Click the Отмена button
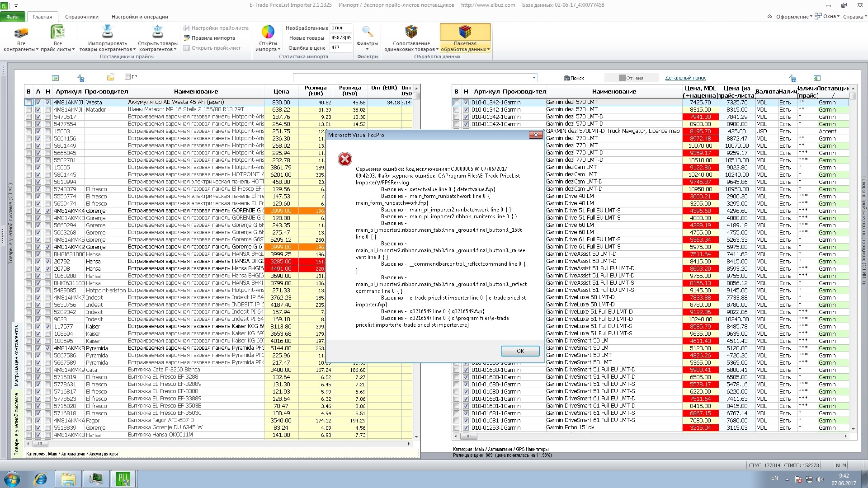Screen dimensions: 868x488 click(631, 78)
